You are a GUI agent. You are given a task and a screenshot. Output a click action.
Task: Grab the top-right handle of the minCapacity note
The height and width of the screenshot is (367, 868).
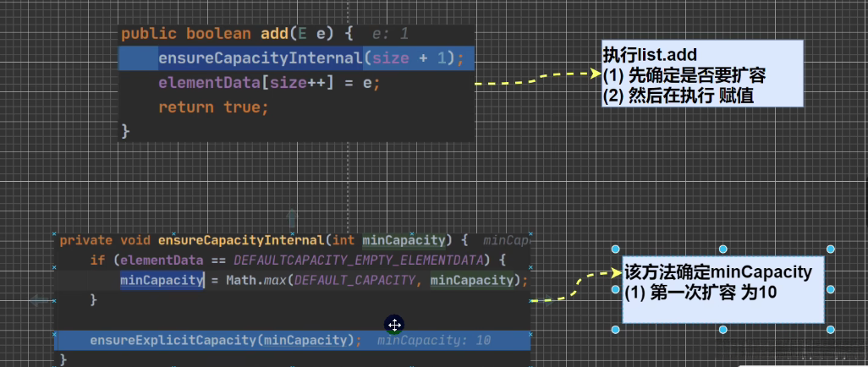[831, 249]
